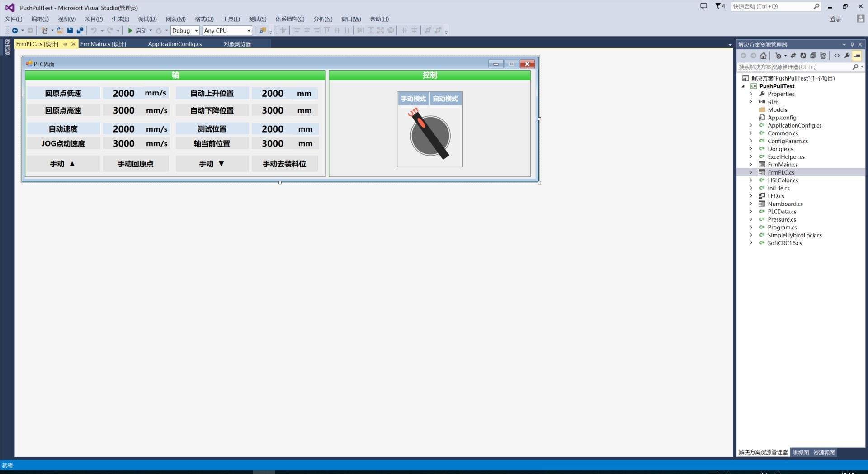Click the Pending Changes Filter clock icon

[778, 56]
